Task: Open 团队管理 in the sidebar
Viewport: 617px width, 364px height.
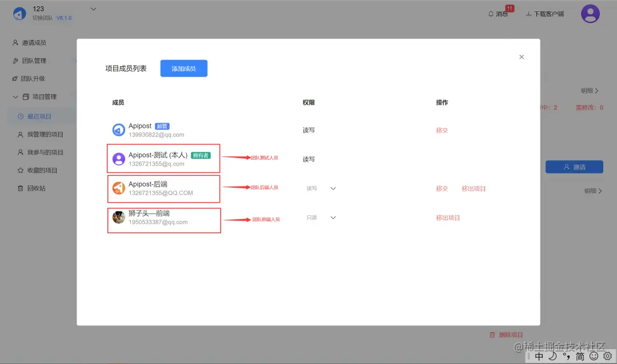Action: point(29,60)
